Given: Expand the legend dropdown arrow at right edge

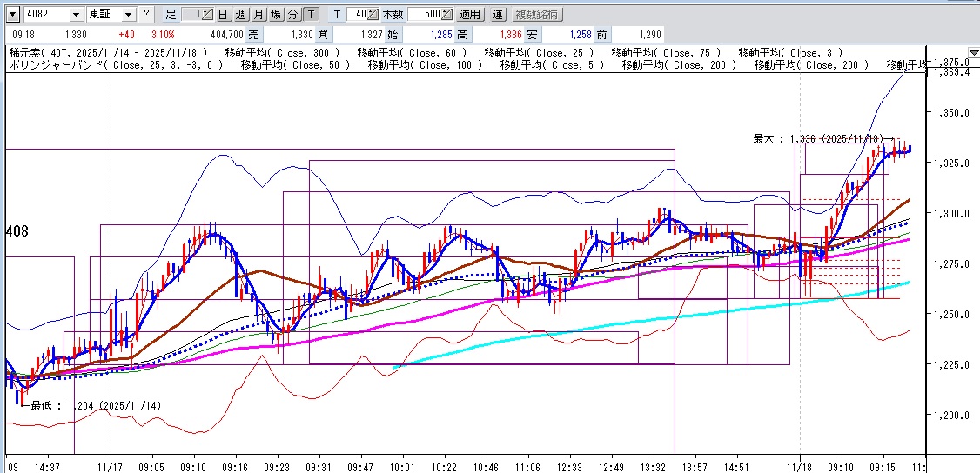Looking at the screenshot, I should point(973,52).
